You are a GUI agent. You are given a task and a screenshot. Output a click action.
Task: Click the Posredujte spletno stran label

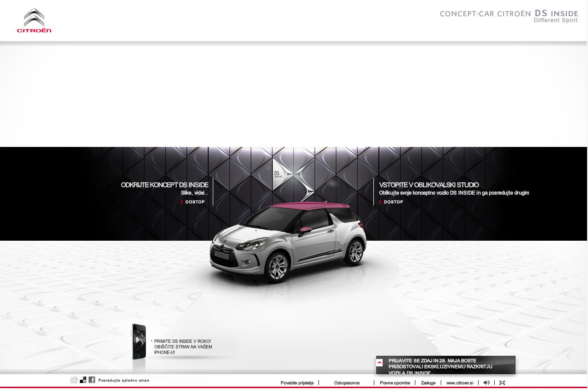pos(124,380)
